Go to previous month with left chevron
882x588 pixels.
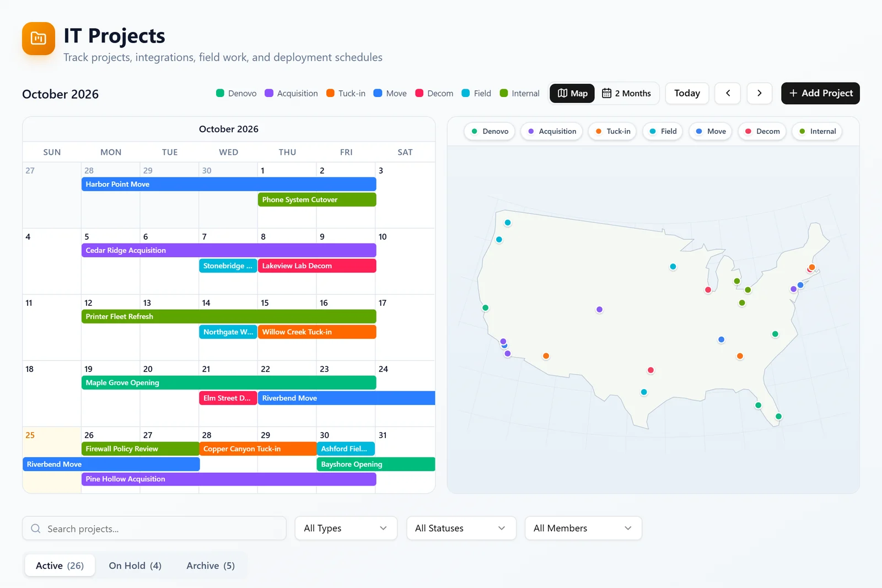pyautogui.click(x=728, y=93)
